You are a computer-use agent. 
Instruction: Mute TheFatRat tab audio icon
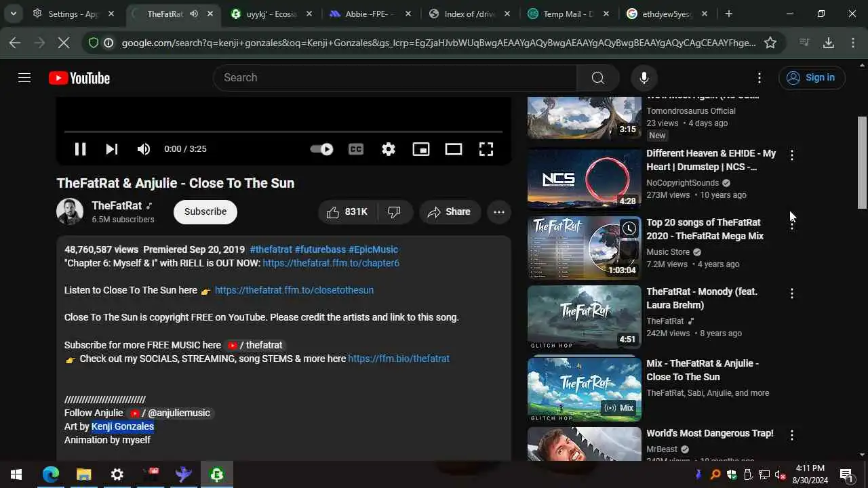194,14
